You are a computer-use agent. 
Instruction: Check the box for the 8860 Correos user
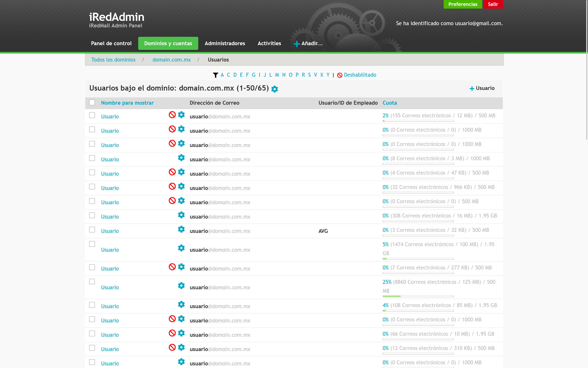(92, 282)
